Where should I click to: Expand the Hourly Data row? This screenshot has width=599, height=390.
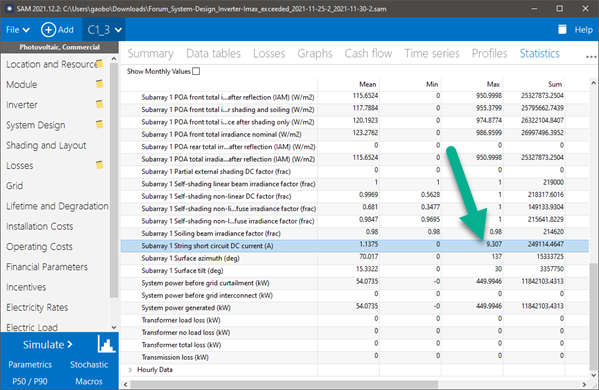pos(130,370)
